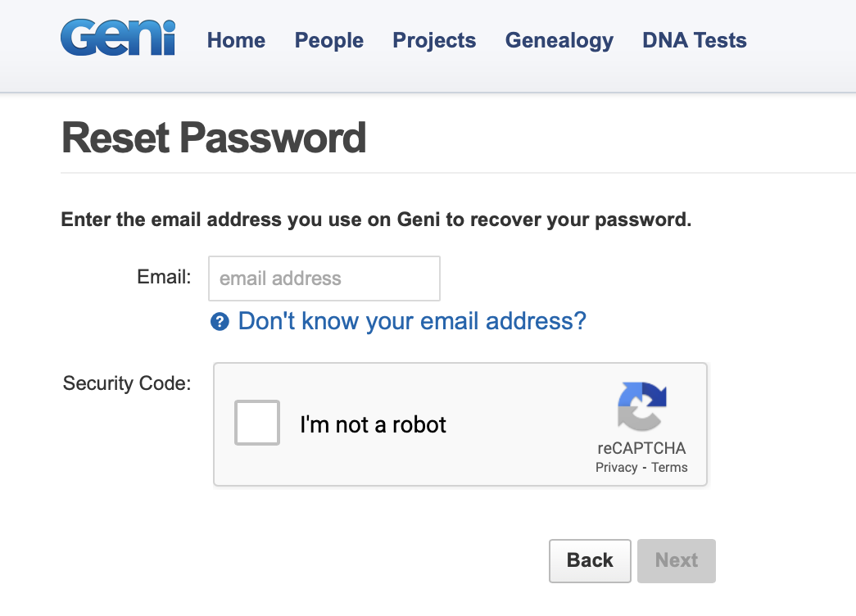Click the blue question mark help icon
Viewport: 856px width, 616px height.
coord(220,322)
